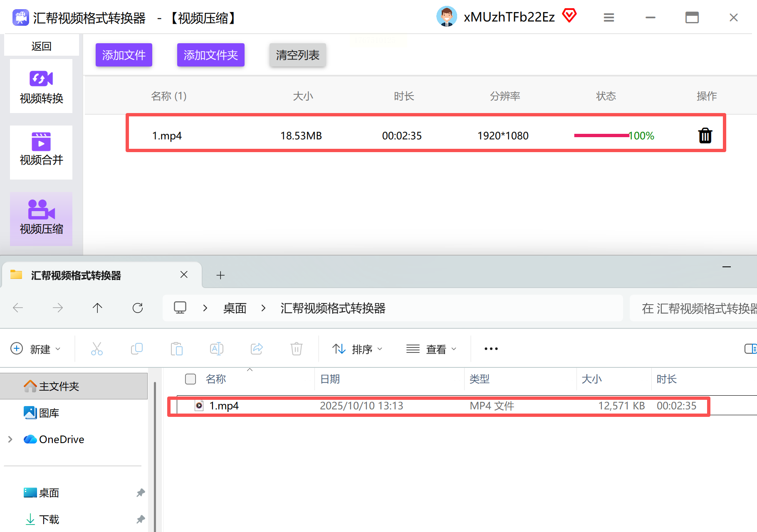Click the Explorer search box

693,308
